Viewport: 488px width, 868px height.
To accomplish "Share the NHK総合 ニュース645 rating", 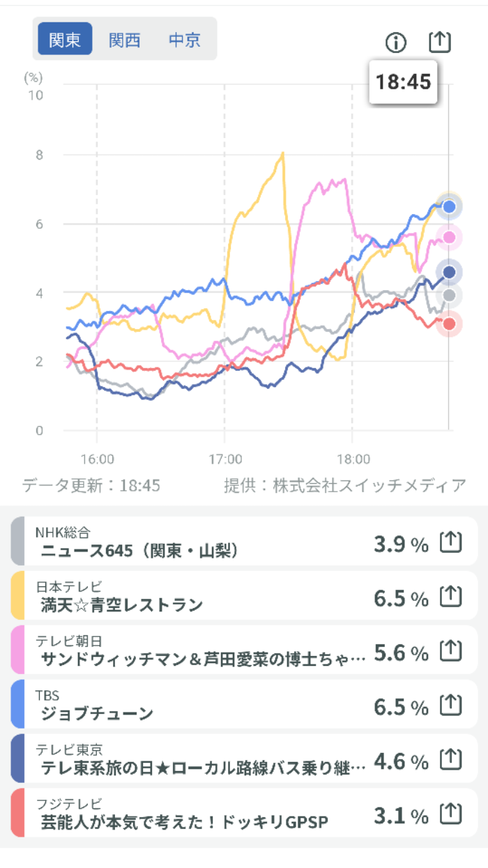I will click(451, 542).
